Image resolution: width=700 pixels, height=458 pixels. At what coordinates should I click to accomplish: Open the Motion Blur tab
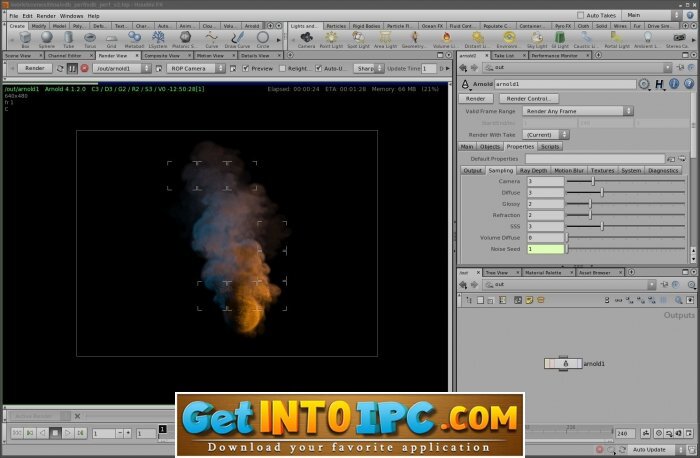[569, 171]
